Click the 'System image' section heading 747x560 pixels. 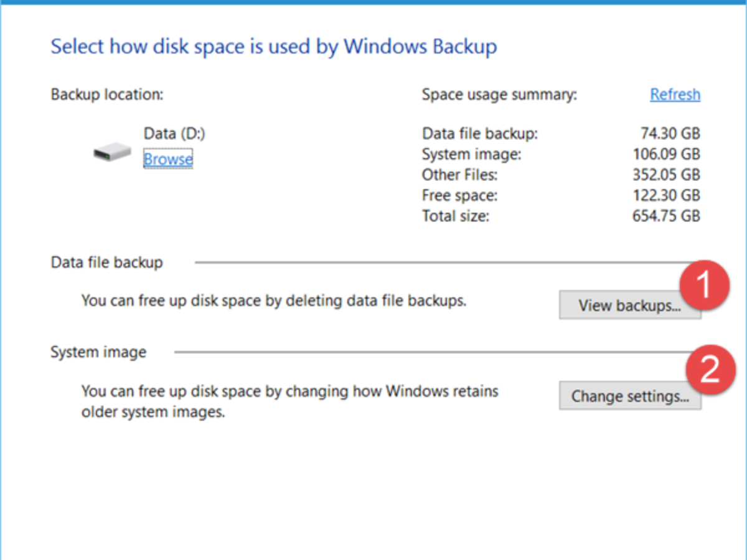(98, 352)
